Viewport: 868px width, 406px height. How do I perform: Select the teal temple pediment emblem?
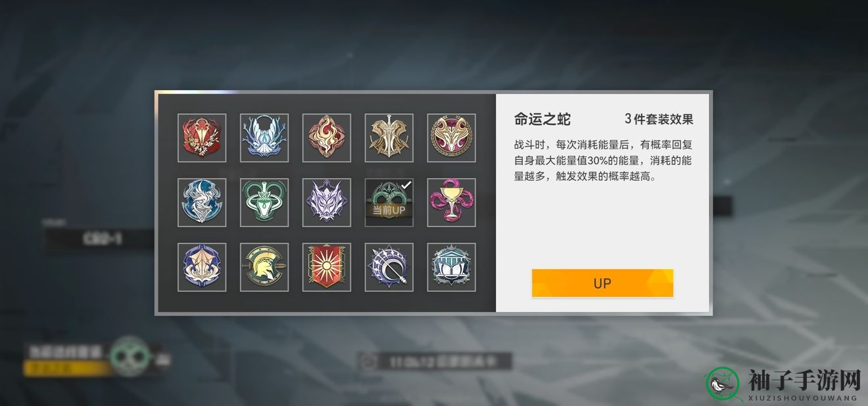click(452, 267)
